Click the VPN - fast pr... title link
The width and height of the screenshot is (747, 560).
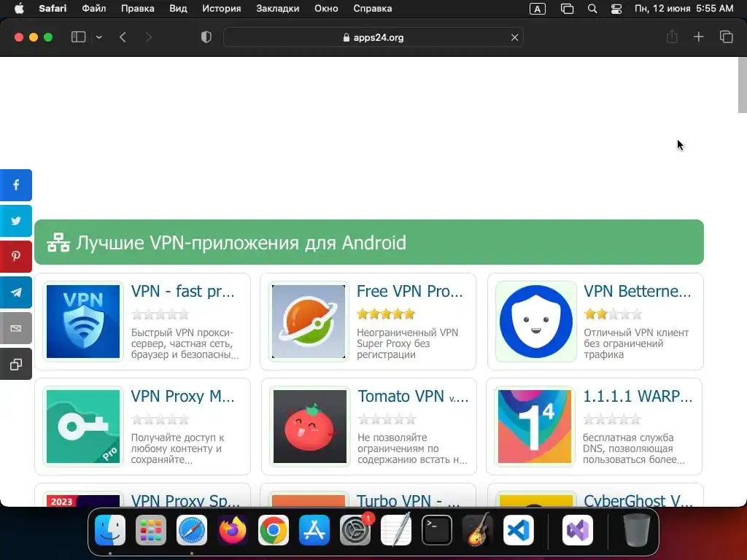tap(182, 291)
